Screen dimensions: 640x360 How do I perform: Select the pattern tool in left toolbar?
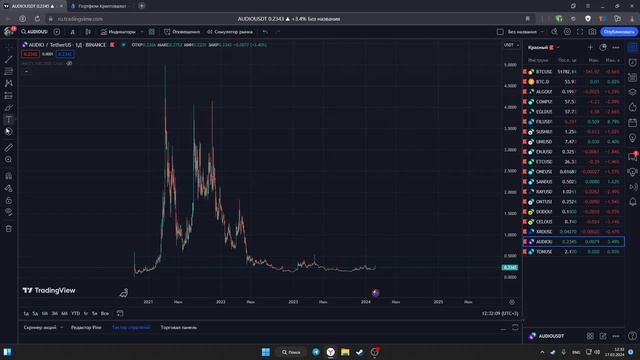[x=9, y=83]
